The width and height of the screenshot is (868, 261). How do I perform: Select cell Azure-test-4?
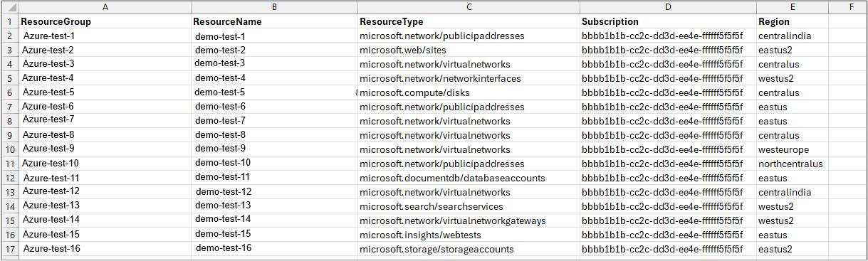[105, 78]
